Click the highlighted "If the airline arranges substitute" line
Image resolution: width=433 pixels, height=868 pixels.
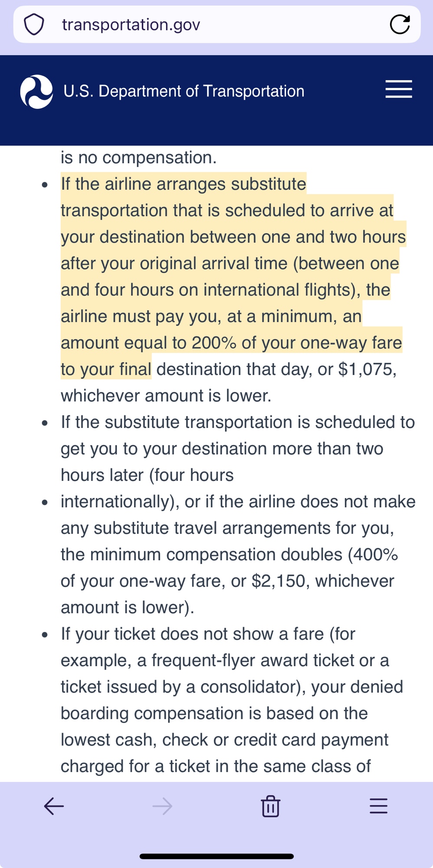click(x=183, y=184)
